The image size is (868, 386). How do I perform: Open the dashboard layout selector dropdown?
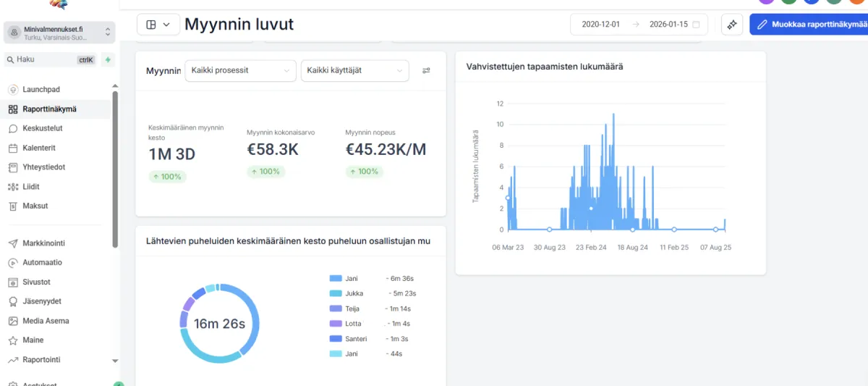pos(158,24)
